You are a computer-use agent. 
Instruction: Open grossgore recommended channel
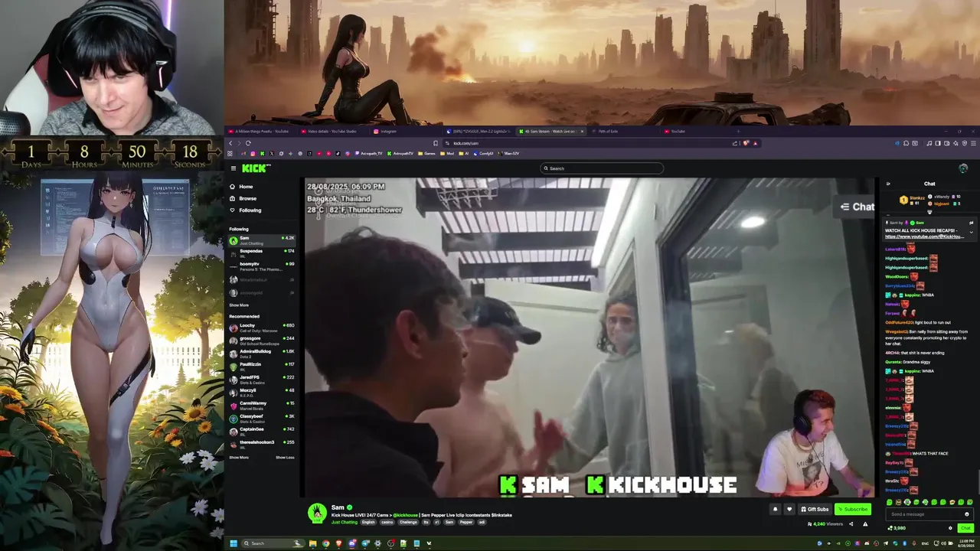pyautogui.click(x=262, y=340)
